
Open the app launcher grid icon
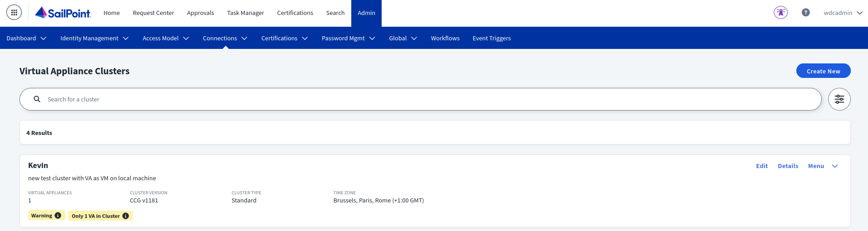pos(14,13)
